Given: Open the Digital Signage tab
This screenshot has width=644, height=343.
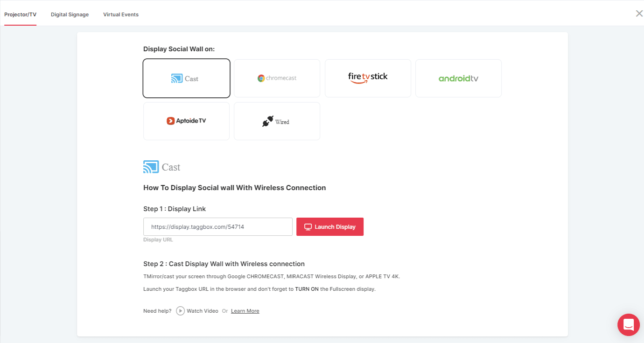Looking at the screenshot, I should coord(70,14).
